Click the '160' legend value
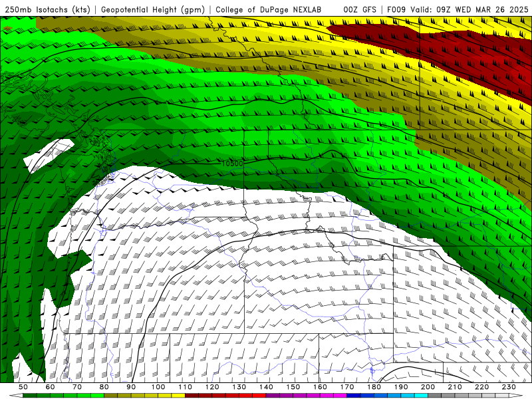This screenshot has height=399, width=532. (320, 387)
